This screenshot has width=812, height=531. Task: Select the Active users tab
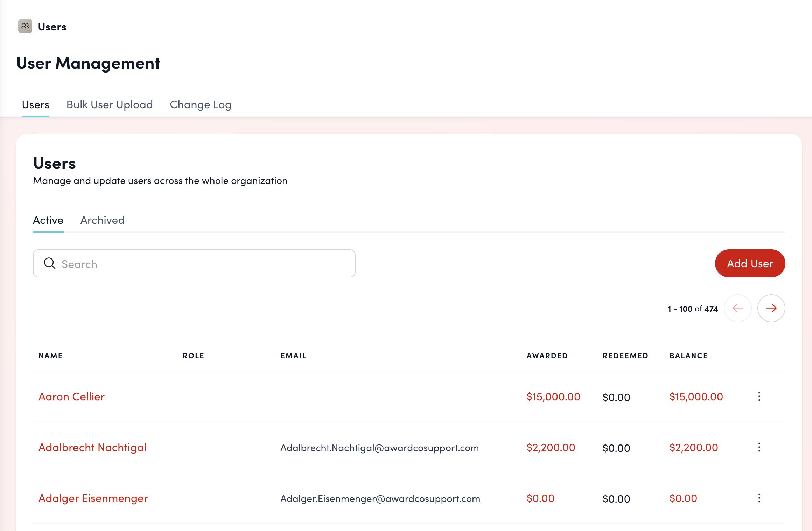48,220
